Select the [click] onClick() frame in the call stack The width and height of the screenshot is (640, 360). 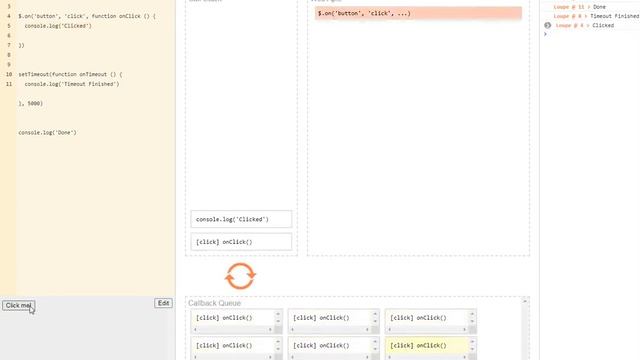click(241, 242)
